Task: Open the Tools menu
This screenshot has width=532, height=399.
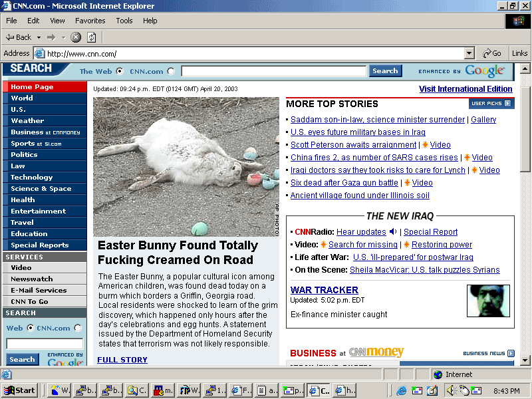Action: (124, 21)
